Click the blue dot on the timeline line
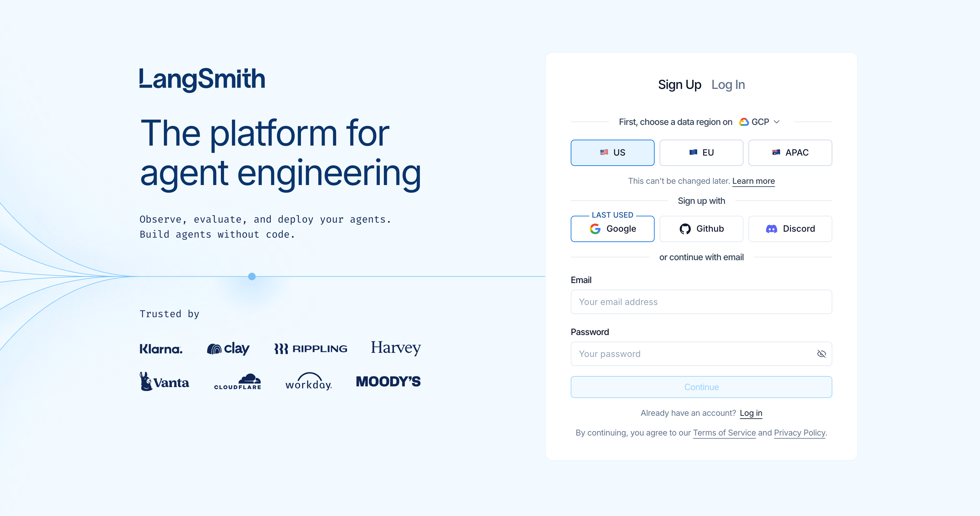 tap(252, 276)
